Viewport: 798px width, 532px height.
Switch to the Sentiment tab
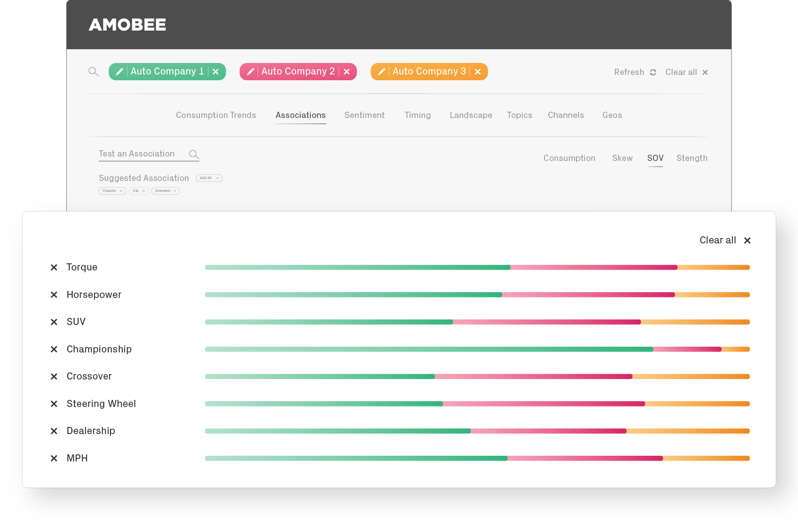pyautogui.click(x=364, y=115)
